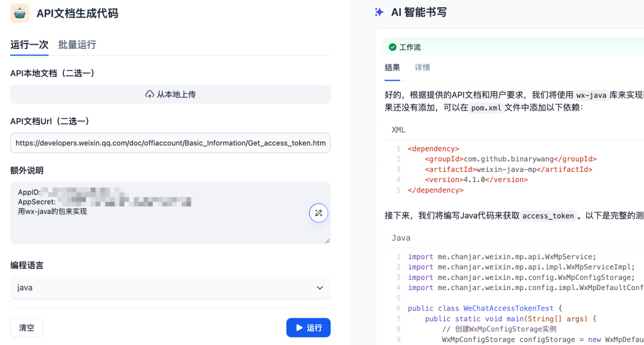This screenshot has width=644, height=345.
Task: Expand the language selector chevron
Action: point(320,287)
